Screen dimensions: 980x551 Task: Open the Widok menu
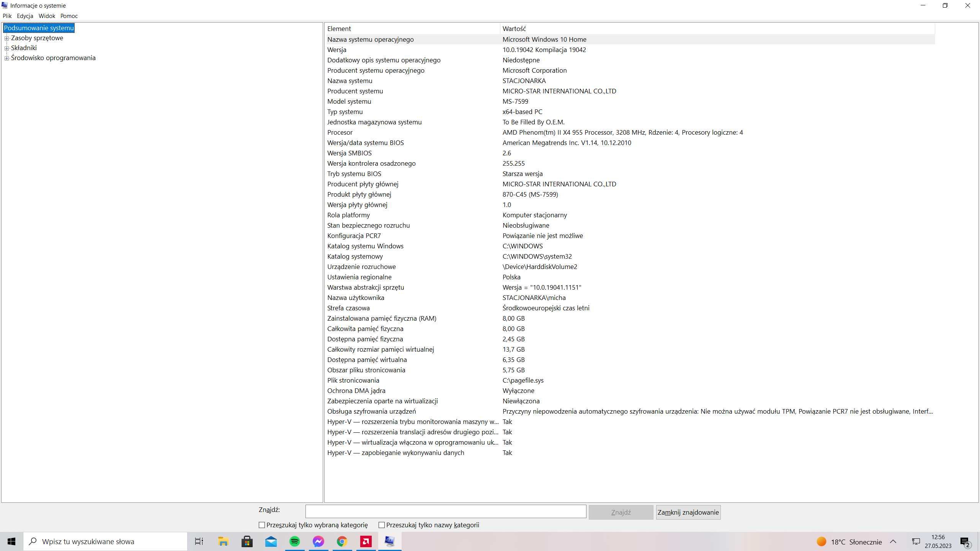(47, 16)
